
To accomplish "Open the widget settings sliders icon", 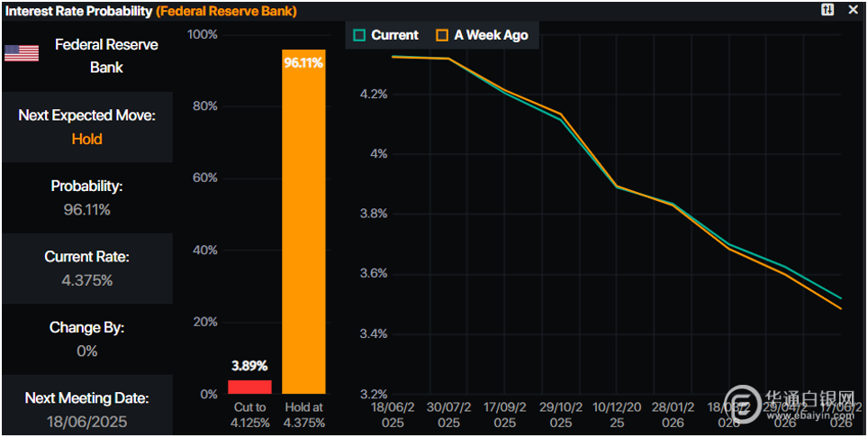I will (x=827, y=10).
